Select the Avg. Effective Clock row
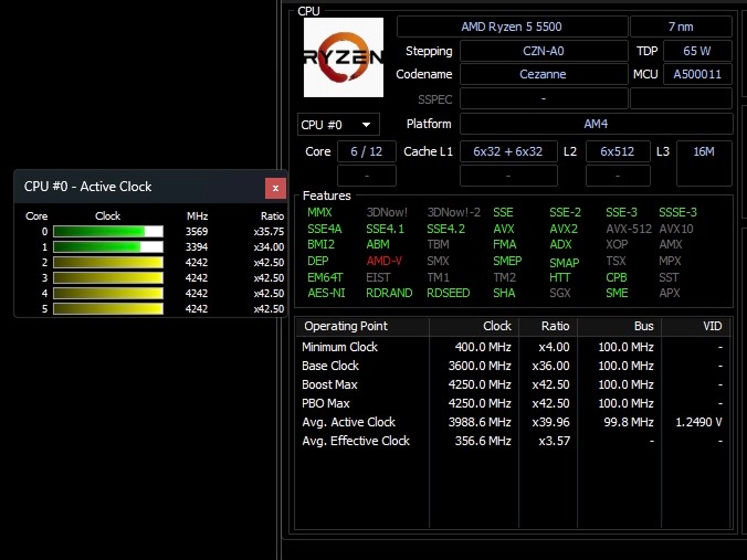 pyautogui.click(x=512, y=441)
